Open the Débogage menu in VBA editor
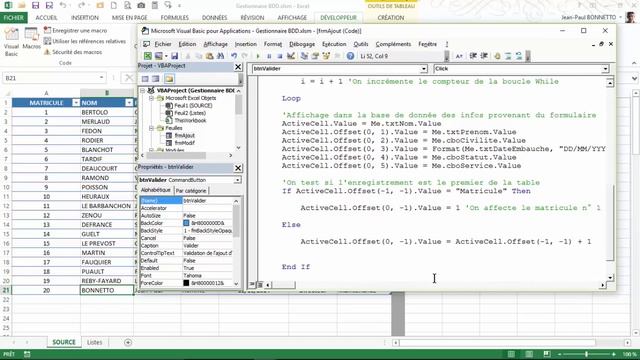The height and width of the screenshot is (360, 640). point(302,44)
